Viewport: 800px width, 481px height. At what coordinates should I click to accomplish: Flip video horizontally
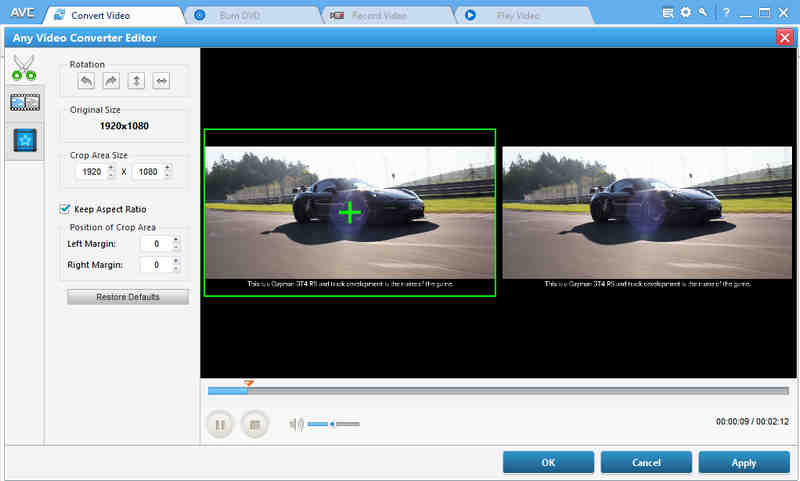(x=161, y=81)
